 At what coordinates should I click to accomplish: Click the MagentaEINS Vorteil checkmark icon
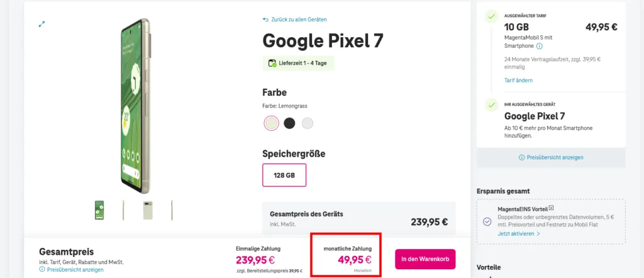pos(487,221)
